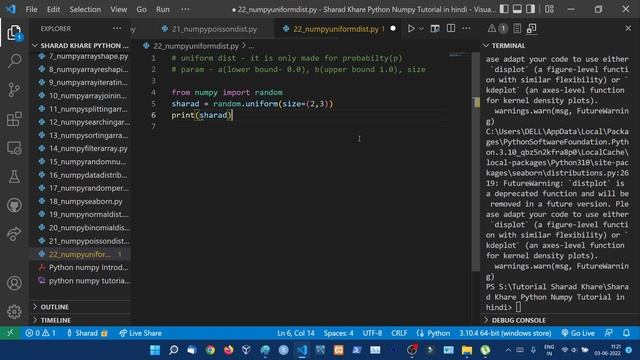Toggle secondary side bar layout button
This screenshot has height=360, width=640.
pyautogui.click(x=531, y=9)
